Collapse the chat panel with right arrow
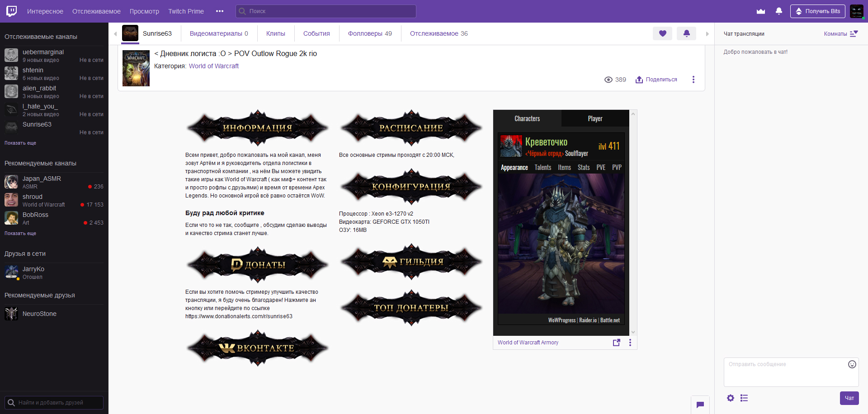The image size is (868, 414). click(x=708, y=34)
